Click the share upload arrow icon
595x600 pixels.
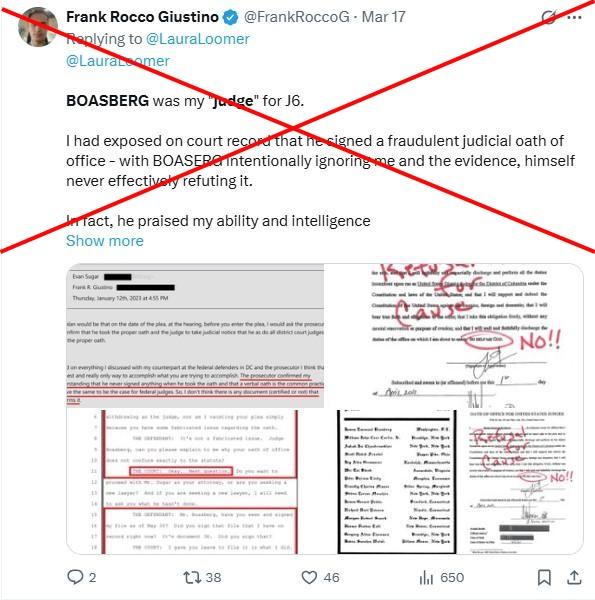(574, 577)
